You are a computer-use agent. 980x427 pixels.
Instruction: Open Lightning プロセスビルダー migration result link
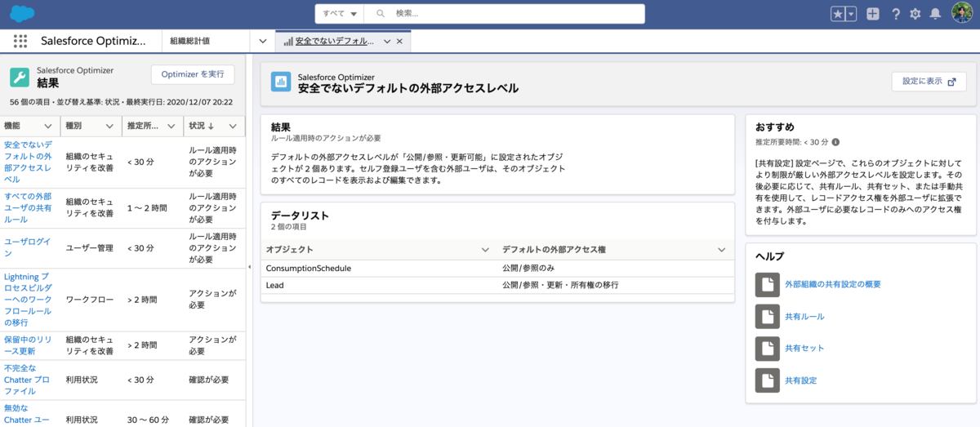tap(29, 300)
